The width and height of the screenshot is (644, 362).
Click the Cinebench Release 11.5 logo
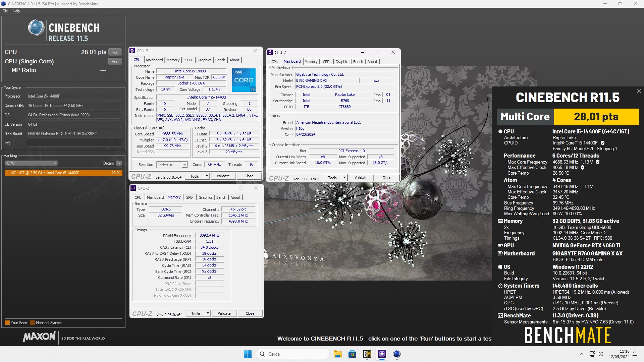[64, 31]
